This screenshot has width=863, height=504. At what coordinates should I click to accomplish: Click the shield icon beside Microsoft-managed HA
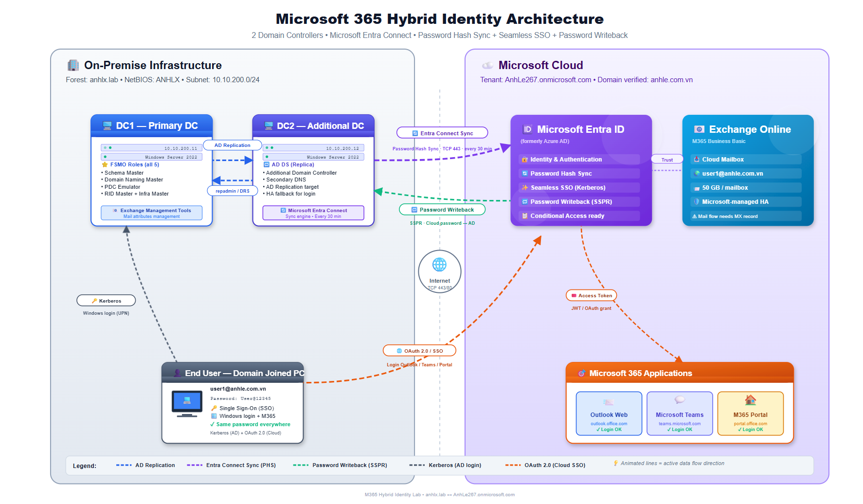coord(697,201)
